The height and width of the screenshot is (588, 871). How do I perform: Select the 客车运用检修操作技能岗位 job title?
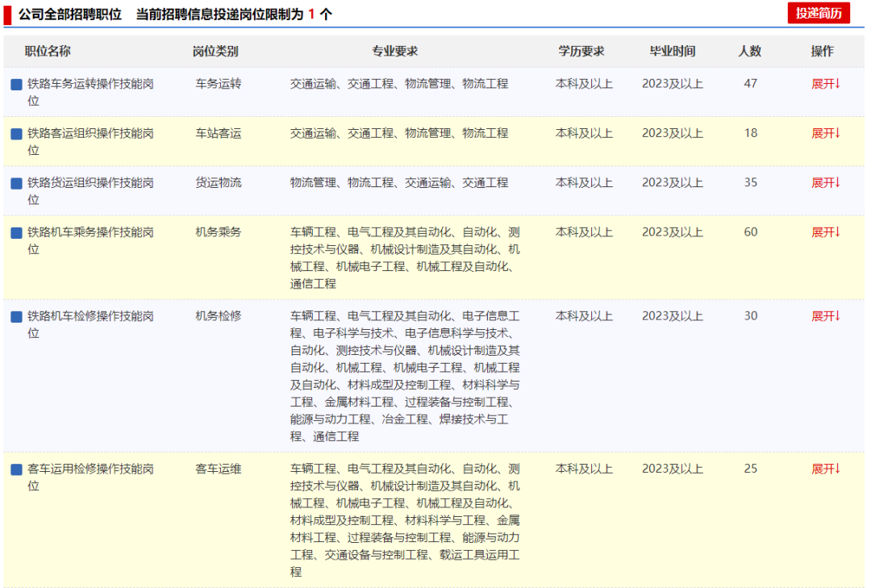(90, 477)
